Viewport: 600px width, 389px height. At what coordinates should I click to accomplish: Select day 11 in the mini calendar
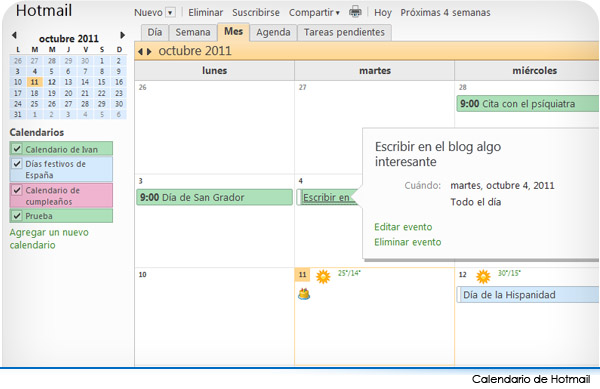34,82
